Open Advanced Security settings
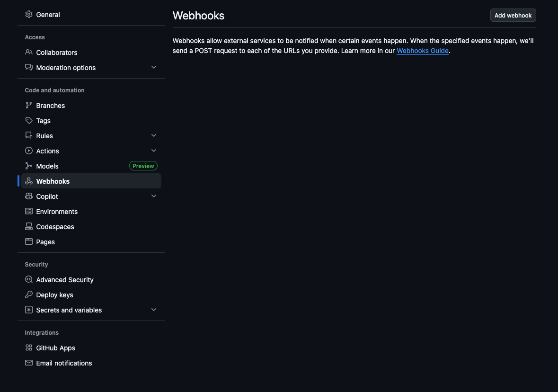The width and height of the screenshot is (558, 392). click(x=65, y=280)
